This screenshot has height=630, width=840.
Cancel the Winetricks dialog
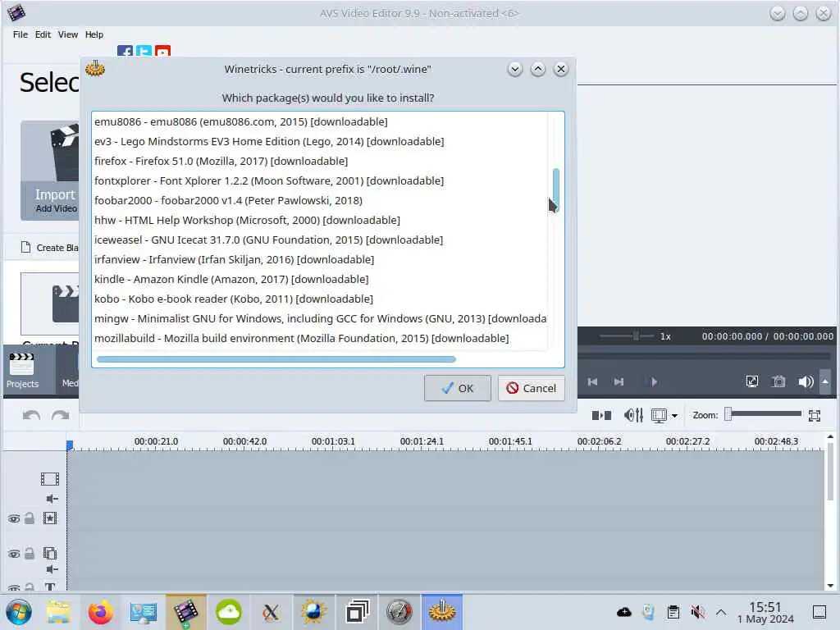532,388
